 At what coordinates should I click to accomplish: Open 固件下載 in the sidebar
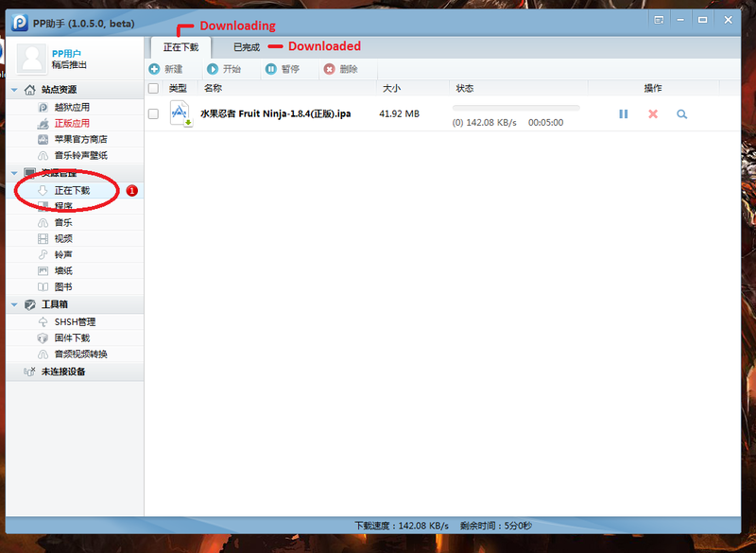(72, 338)
